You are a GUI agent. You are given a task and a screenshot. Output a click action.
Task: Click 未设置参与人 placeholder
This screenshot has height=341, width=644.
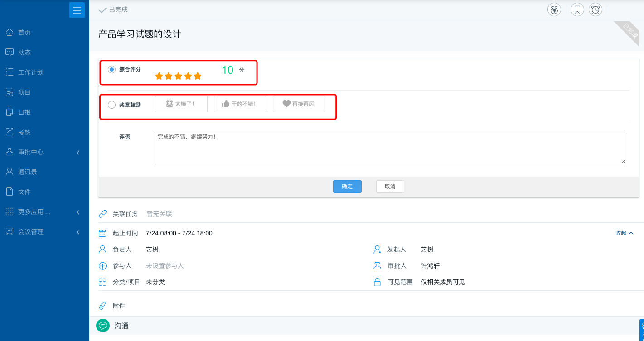(x=165, y=266)
